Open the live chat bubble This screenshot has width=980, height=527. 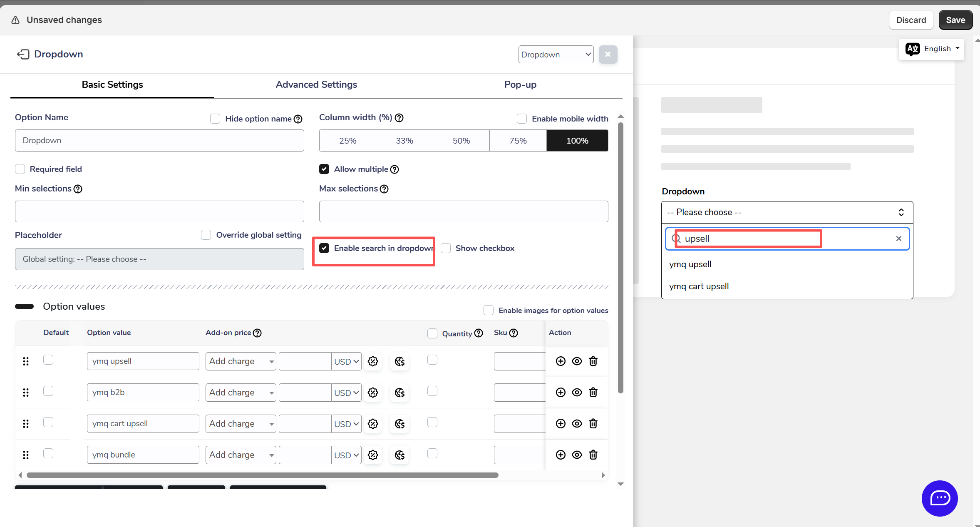(x=939, y=498)
